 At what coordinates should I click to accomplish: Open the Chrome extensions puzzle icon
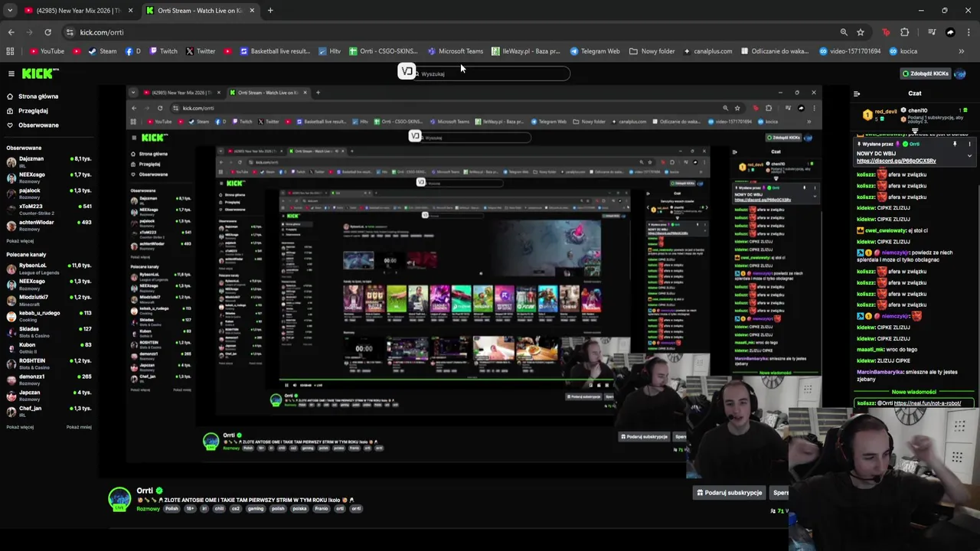point(905,32)
